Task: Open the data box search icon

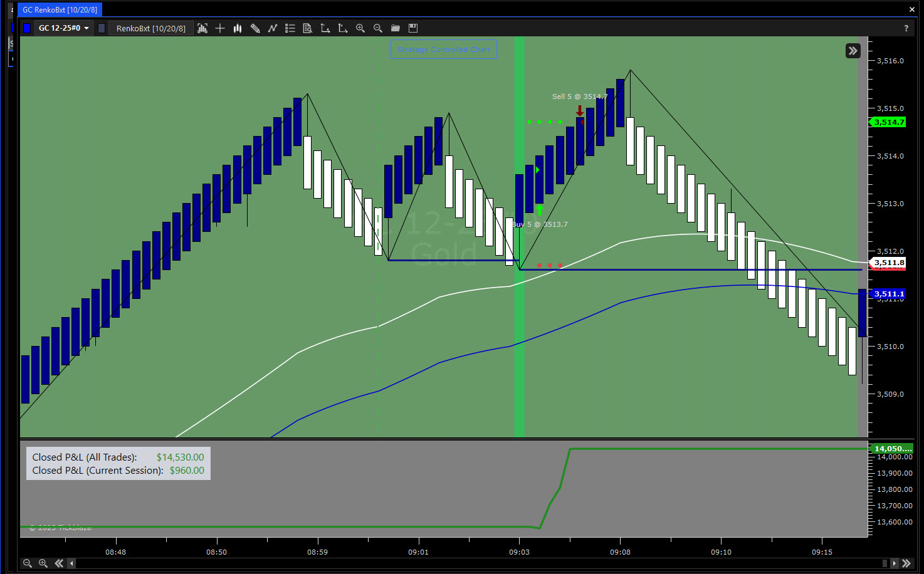Action: (x=308, y=28)
